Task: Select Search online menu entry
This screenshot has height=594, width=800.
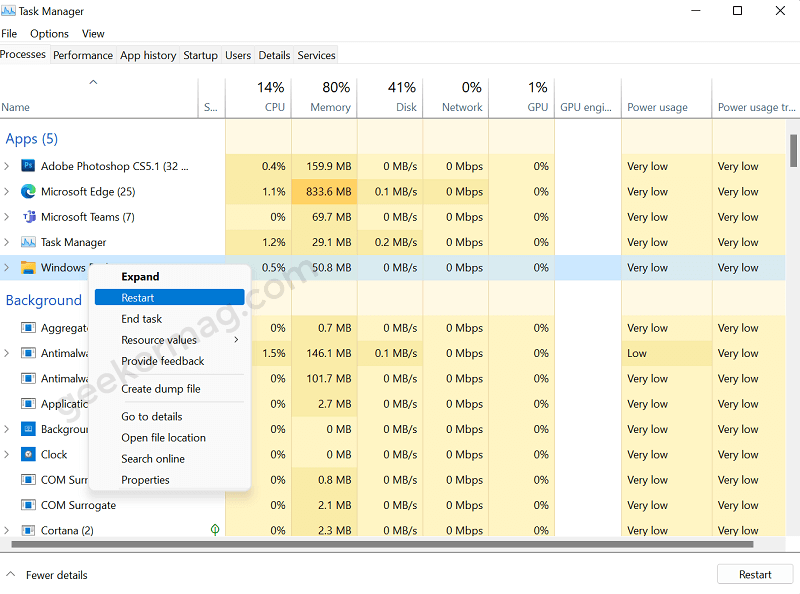Action: (169, 459)
